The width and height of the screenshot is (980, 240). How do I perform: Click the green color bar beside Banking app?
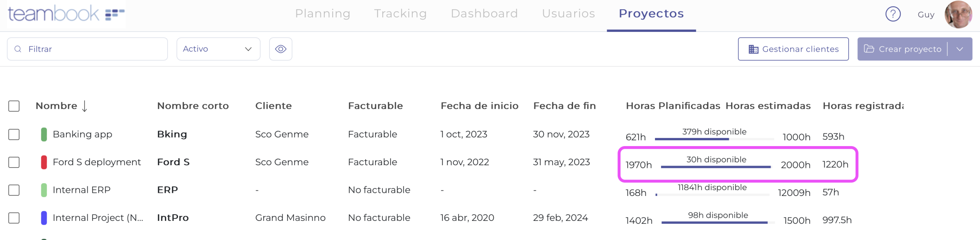[x=43, y=134]
